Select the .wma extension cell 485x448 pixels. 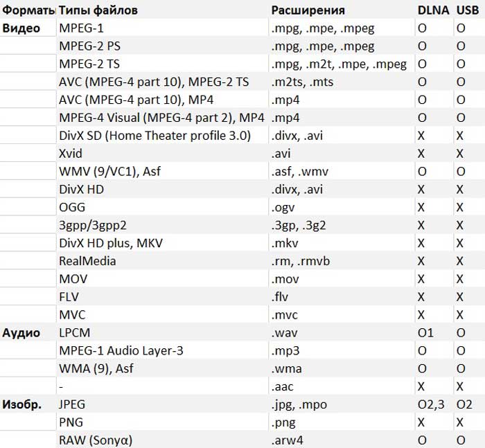click(x=342, y=368)
